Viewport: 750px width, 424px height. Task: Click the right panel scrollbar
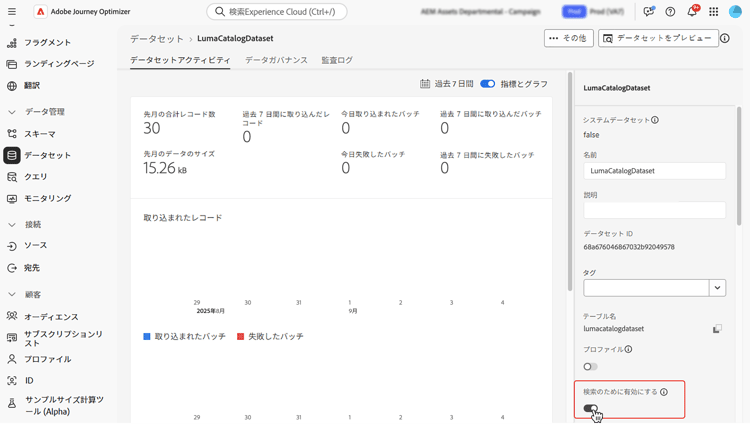click(739, 166)
